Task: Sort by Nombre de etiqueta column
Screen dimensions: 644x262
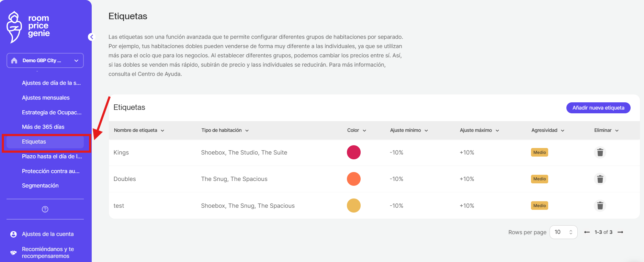Action: pyautogui.click(x=139, y=130)
